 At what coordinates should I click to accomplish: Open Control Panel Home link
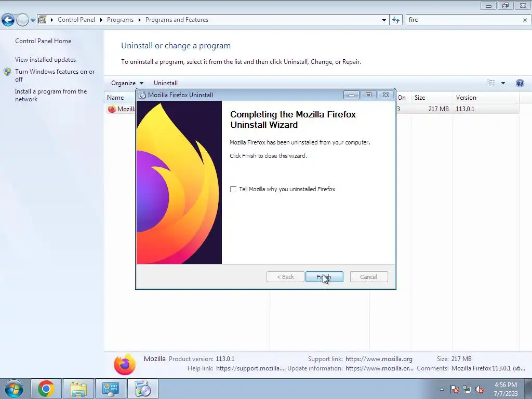pyautogui.click(x=43, y=41)
